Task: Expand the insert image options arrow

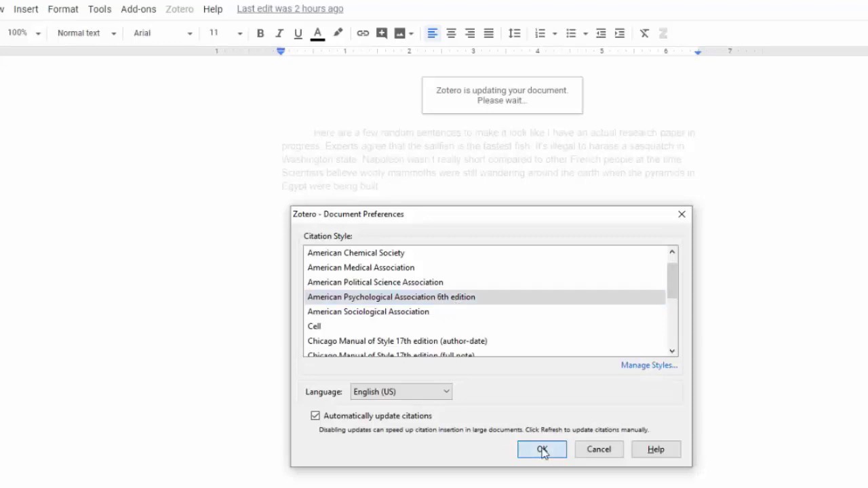Action: (411, 33)
